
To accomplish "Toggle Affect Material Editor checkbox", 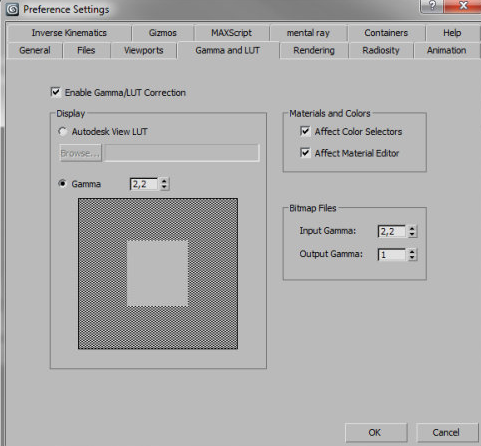I will click(305, 153).
